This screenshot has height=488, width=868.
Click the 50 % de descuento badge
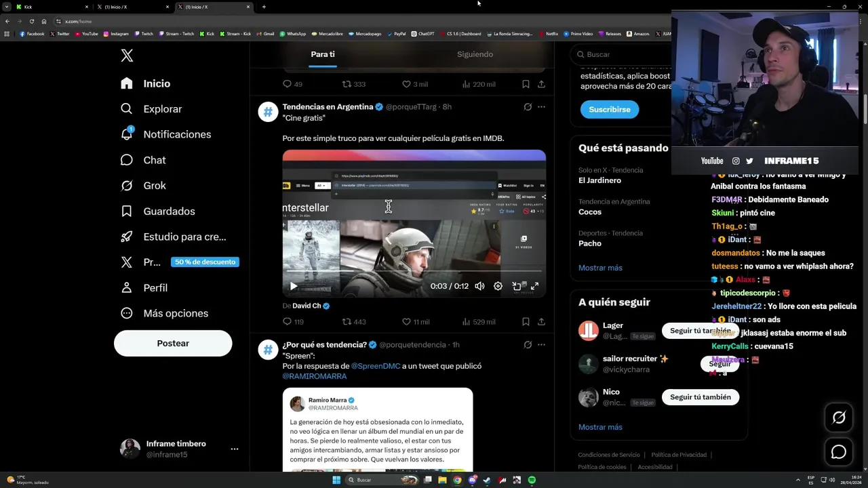click(x=205, y=262)
